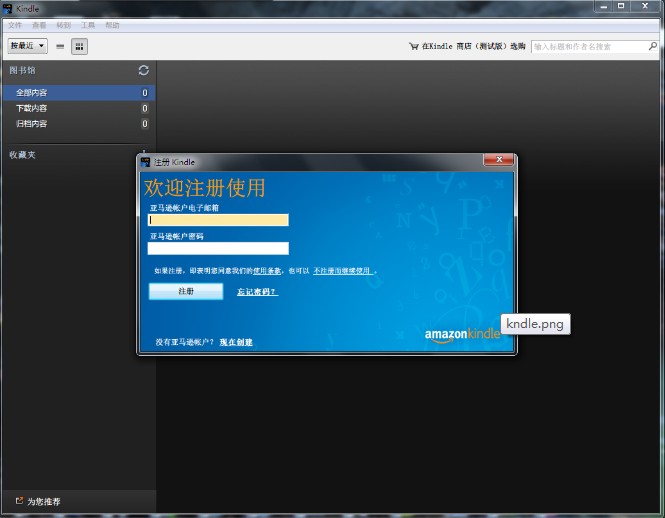Focus the Amazon account email field
Image resolution: width=665 pixels, height=518 pixels.
click(x=218, y=220)
